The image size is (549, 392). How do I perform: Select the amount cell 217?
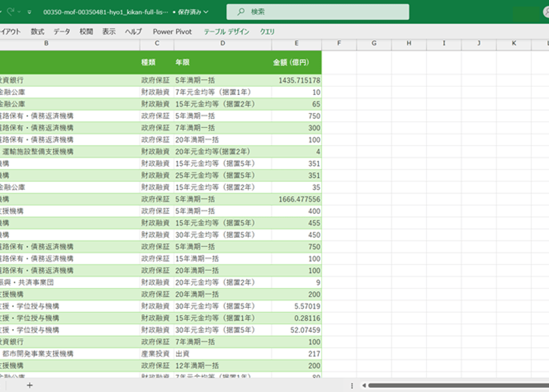pyautogui.click(x=296, y=354)
